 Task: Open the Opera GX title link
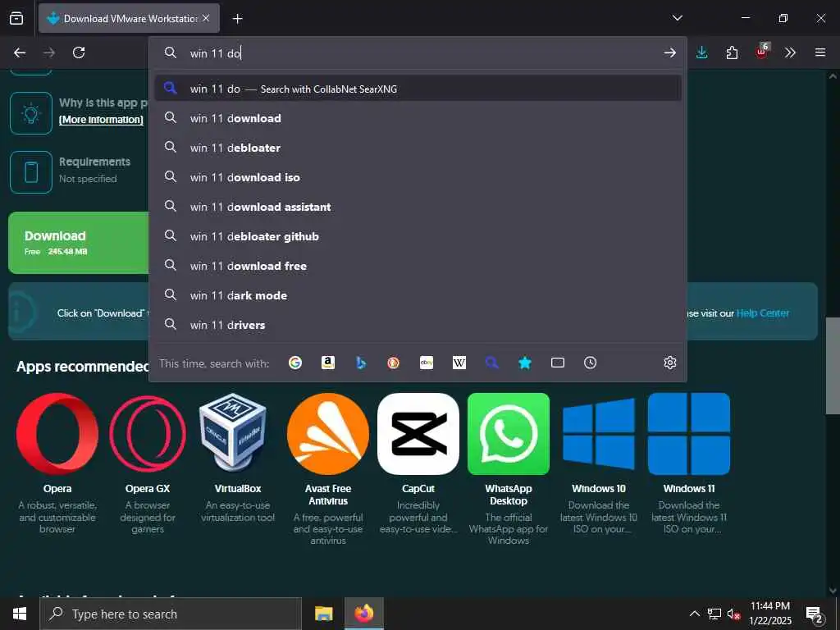148,489
